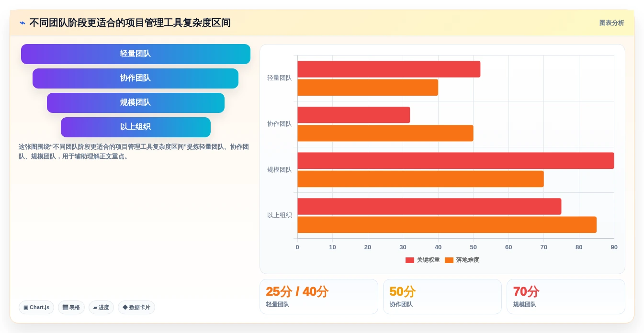Click the 协作团队 y-axis label in chart

click(x=280, y=124)
